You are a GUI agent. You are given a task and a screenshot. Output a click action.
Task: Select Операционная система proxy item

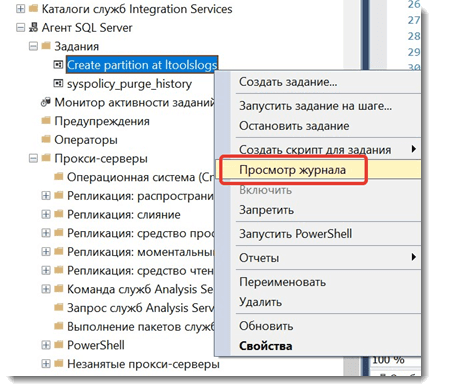click(x=140, y=177)
